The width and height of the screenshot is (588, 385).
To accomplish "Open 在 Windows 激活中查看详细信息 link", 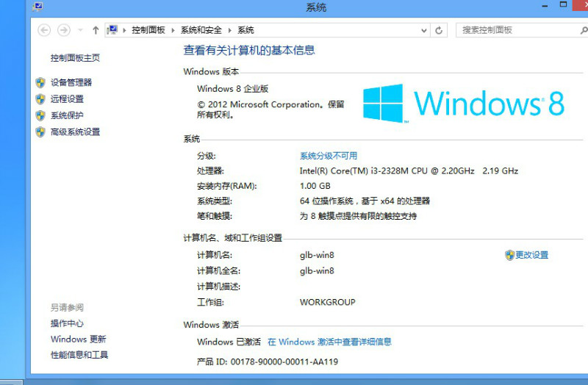I will click(329, 342).
